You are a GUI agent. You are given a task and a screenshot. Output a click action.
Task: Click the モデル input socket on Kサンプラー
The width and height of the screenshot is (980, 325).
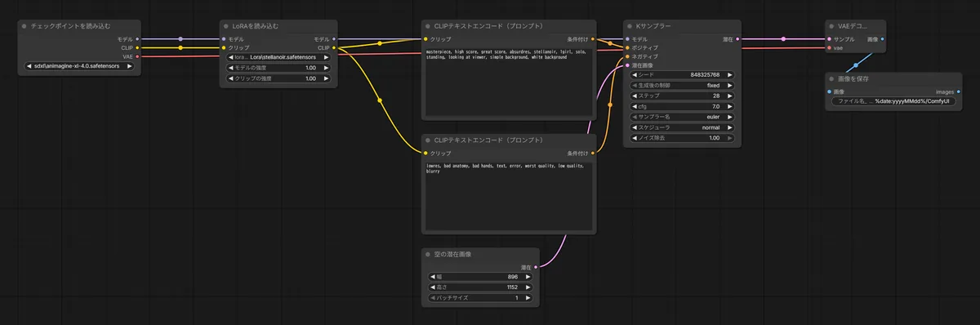click(x=627, y=38)
